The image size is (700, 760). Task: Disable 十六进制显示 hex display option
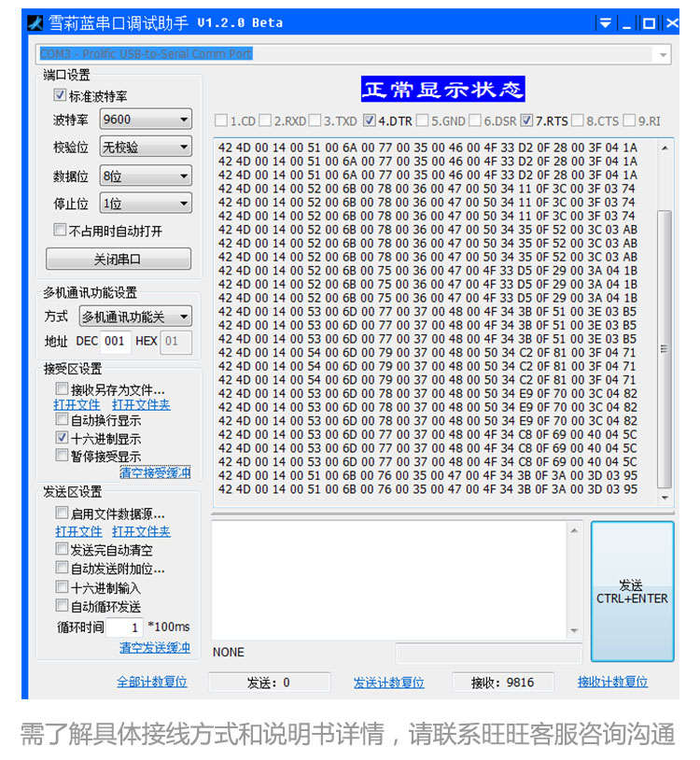pos(62,438)
